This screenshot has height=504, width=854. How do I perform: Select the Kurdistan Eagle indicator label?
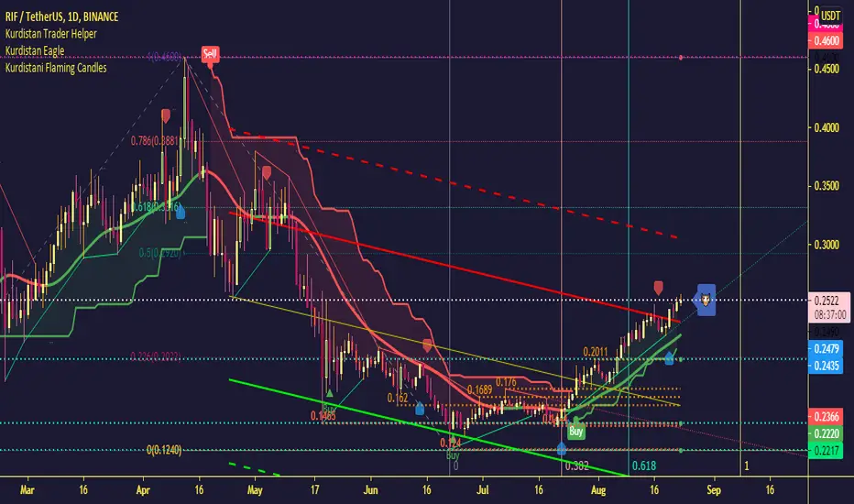[x=35, y=50]
